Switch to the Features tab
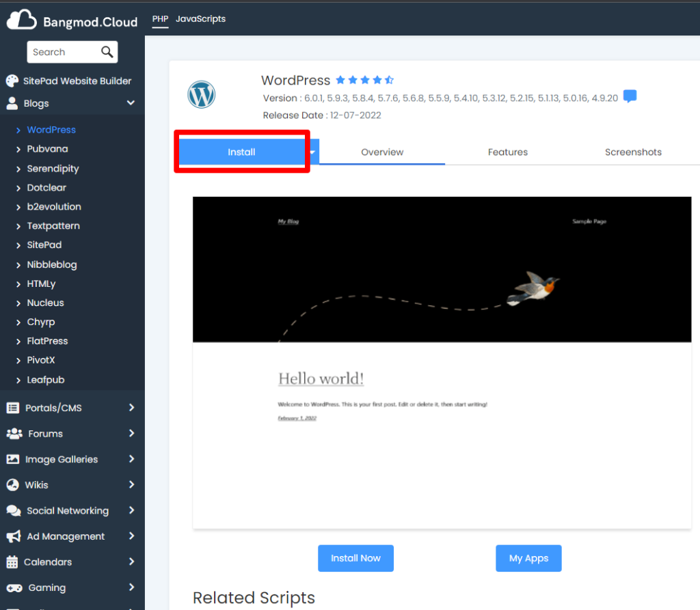Viewport: 700px width, 610px height. (x=507, y=152)
